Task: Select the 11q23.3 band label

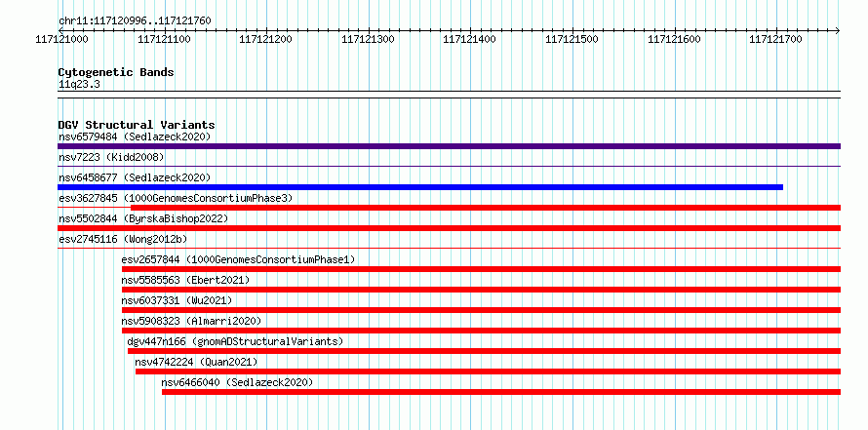Action: tap(79, 85)
